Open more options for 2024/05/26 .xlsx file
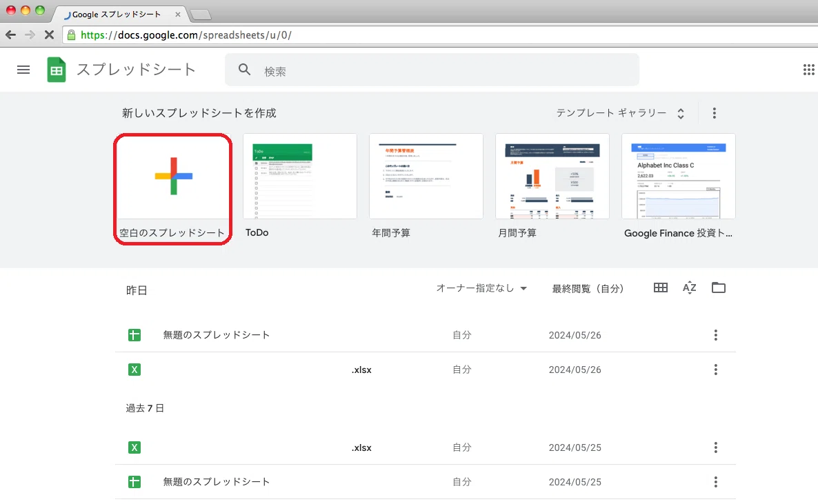This screenshot has height=504, width=818. coord(715,370)
